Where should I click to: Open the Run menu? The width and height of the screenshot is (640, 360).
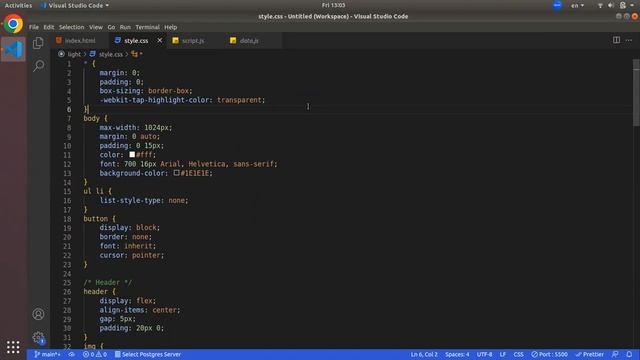125,27
